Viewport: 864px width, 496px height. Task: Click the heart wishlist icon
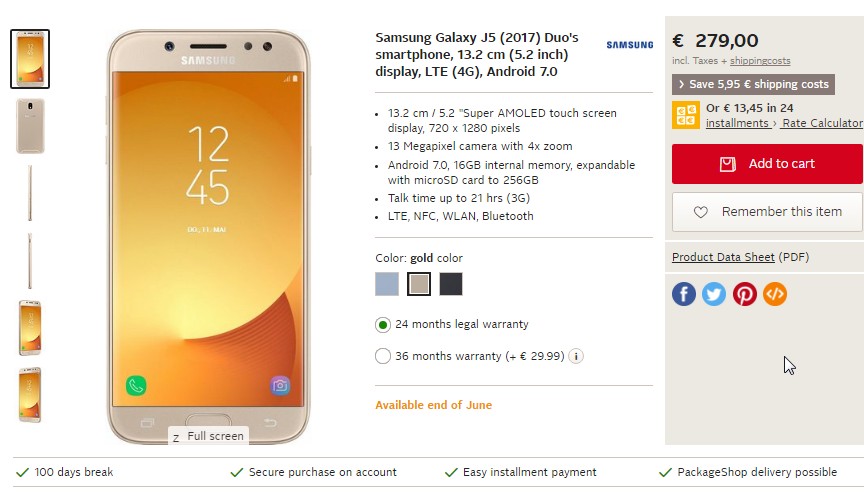tap(700, 212)
